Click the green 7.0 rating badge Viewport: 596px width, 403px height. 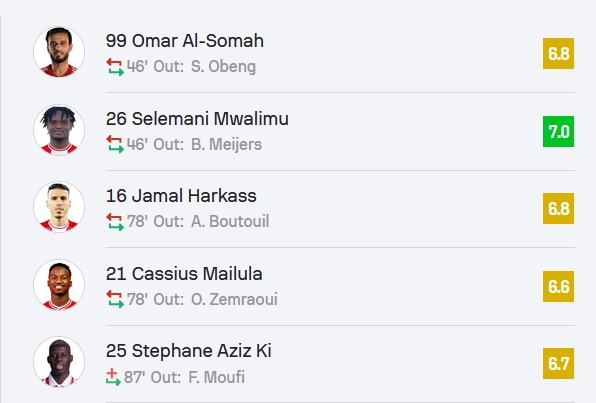(x=558, y=132)
